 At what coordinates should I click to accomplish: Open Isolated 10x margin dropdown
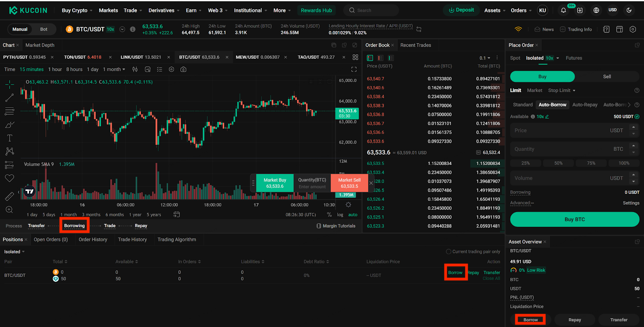pos(543,58)
